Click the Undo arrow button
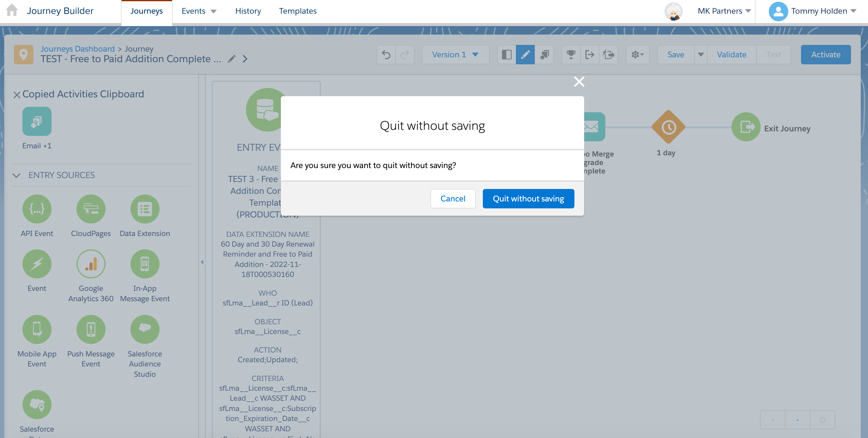The width and height of the screenshot is (868, 438). pos(386,55)
